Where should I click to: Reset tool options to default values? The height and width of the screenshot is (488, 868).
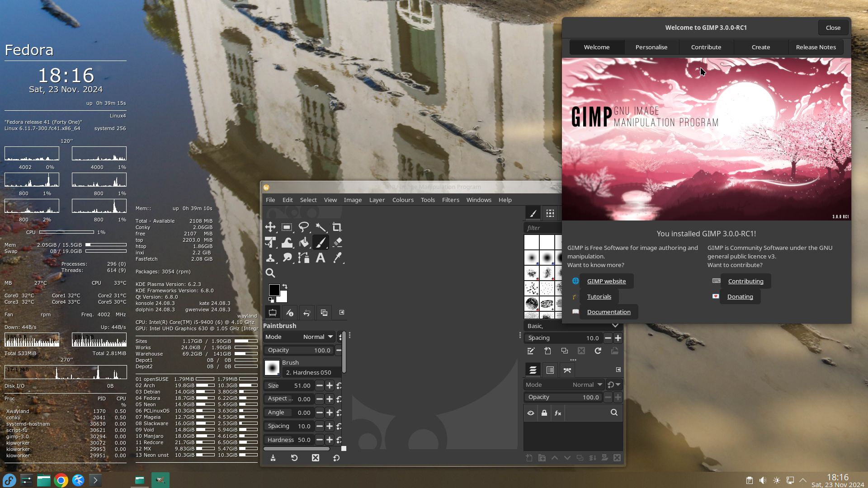click(336, 458)
